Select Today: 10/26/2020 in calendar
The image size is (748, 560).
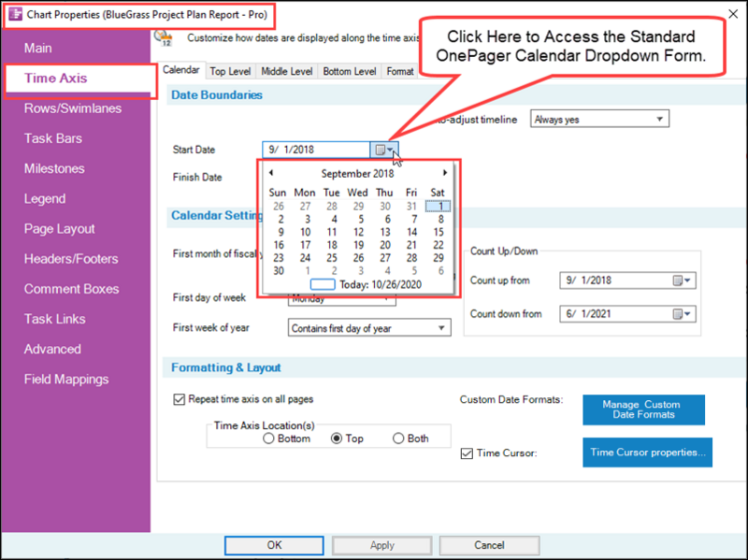[366, 285]
